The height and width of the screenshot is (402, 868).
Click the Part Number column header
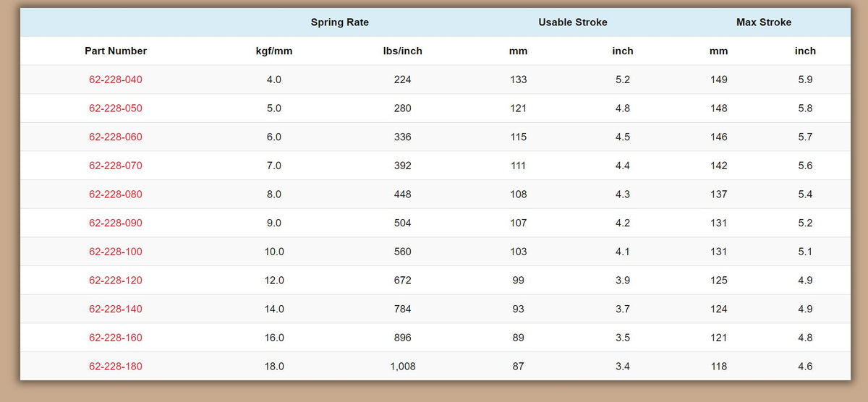(116, 51)
